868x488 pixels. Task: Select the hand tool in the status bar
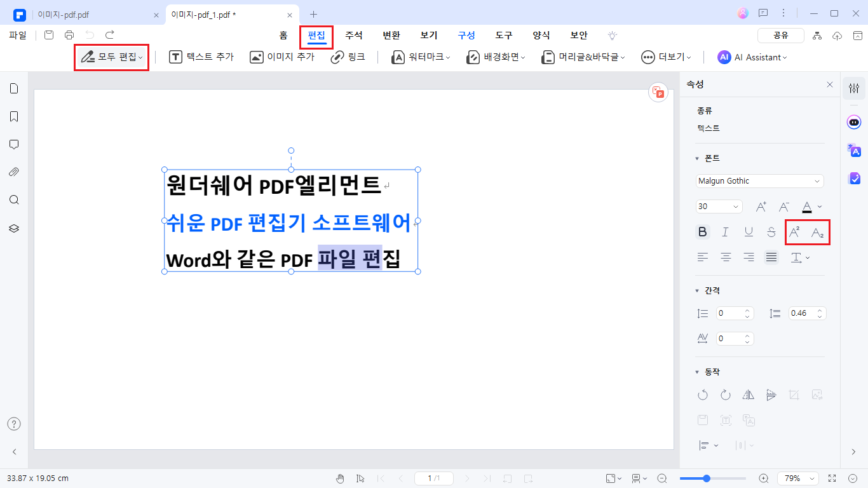coord(341,478)
